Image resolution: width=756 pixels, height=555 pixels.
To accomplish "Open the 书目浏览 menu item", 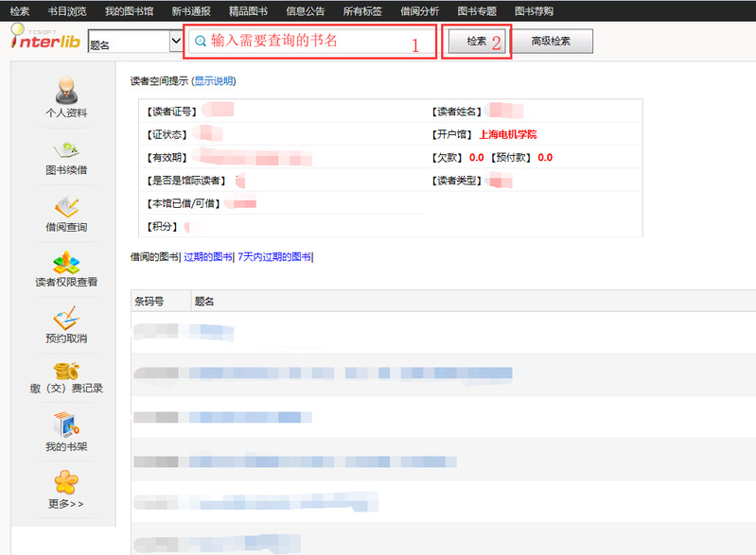I will 67,11.
